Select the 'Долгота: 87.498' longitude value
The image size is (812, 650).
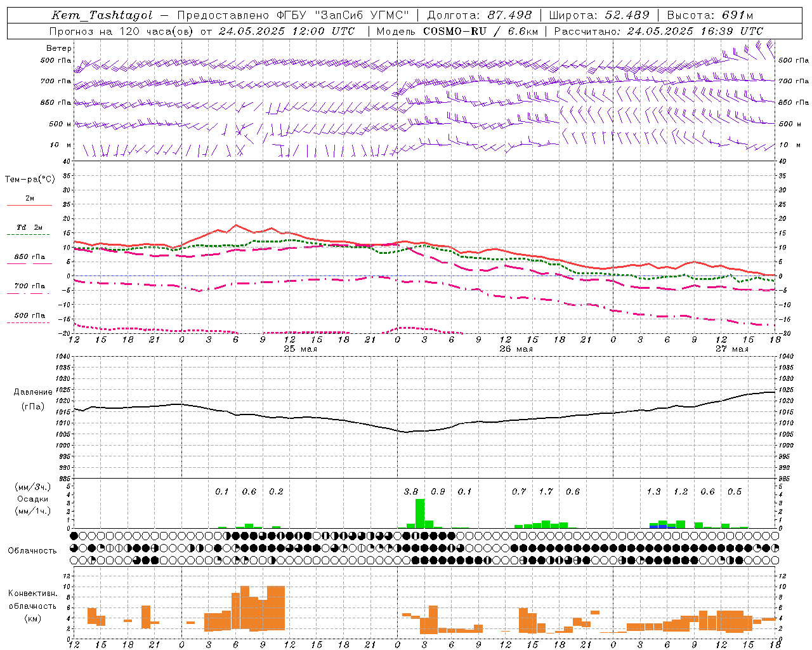point(480,15)
